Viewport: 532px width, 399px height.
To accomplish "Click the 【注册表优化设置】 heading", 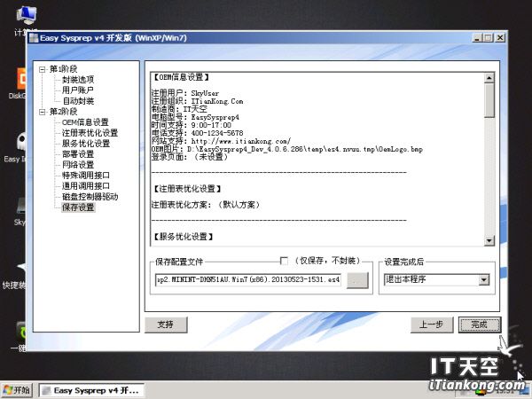I will coord(187,189).
